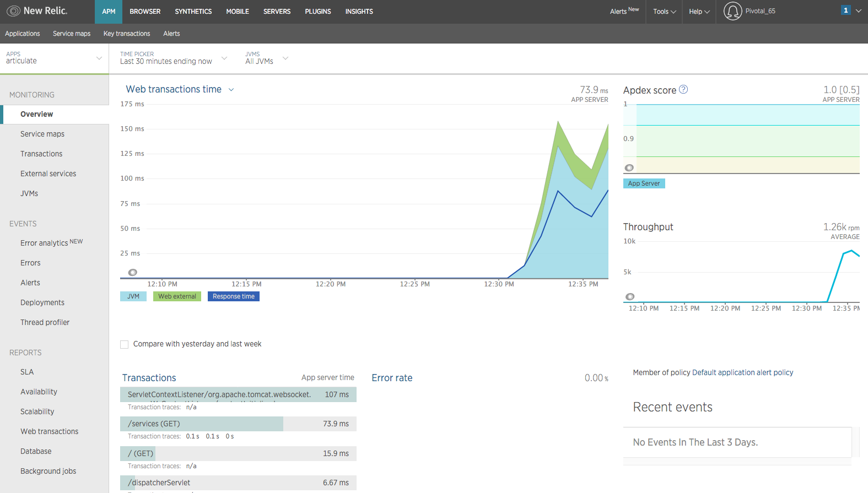Open the ServletContextListener transaction row
The width and height of the screenshot is (868, 493).
(x=238, y=394)
